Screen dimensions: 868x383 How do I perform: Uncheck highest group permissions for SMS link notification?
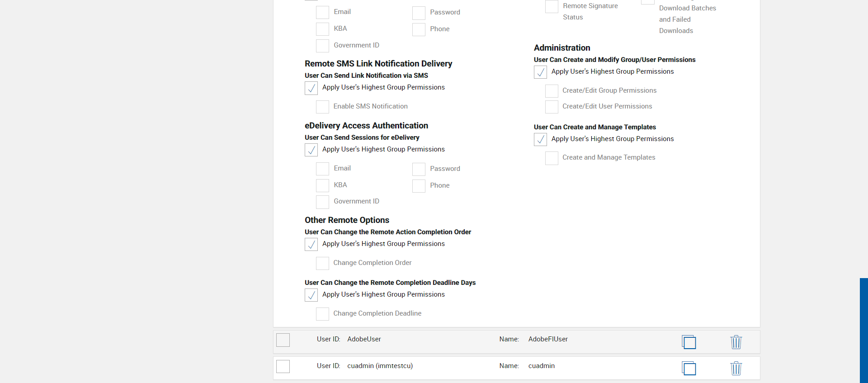(x=311, y=88)
